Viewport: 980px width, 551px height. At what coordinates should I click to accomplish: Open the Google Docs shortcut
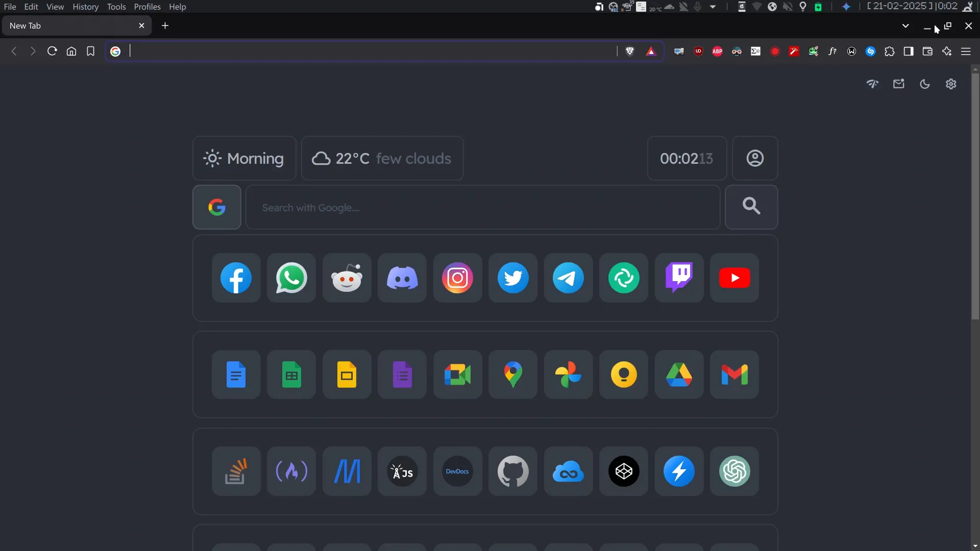click(x=236, y=375)
